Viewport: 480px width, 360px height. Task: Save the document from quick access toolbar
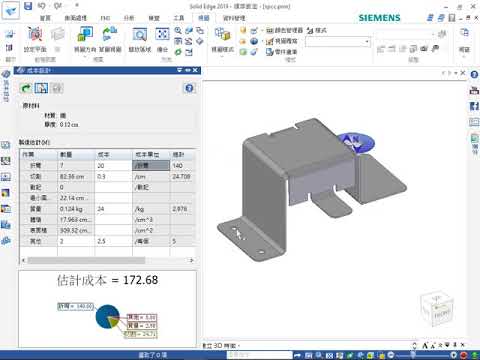tap(28, 6)
